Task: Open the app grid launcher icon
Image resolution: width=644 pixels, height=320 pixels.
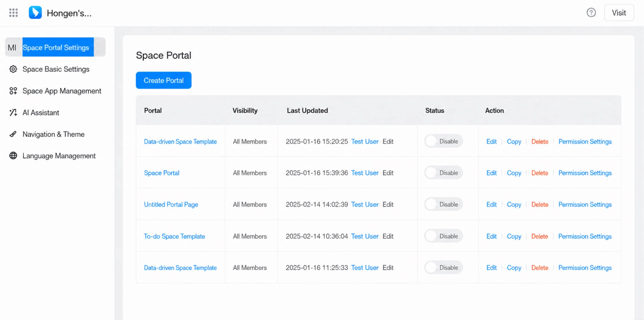Action: pyautogui.click(x=13, y=13)
